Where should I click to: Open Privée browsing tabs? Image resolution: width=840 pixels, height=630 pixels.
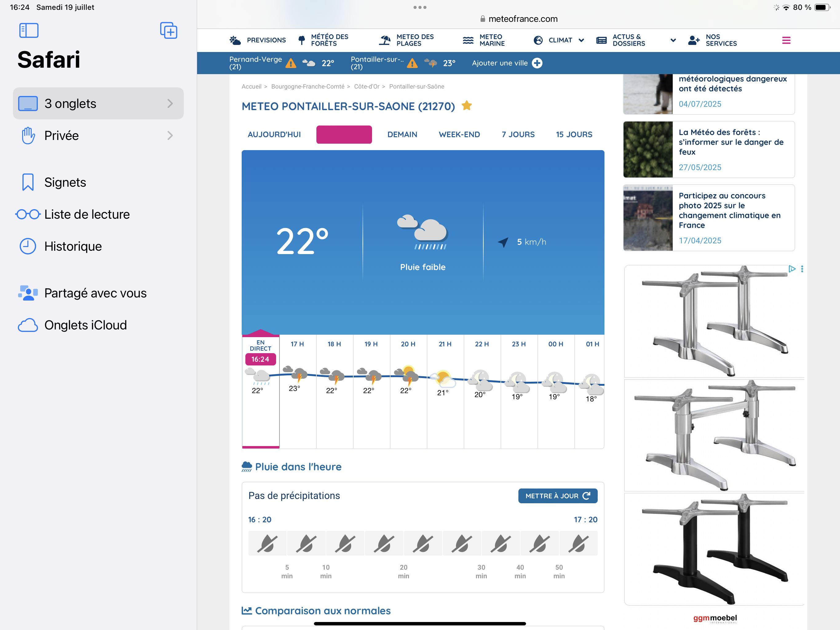point(98,136)
